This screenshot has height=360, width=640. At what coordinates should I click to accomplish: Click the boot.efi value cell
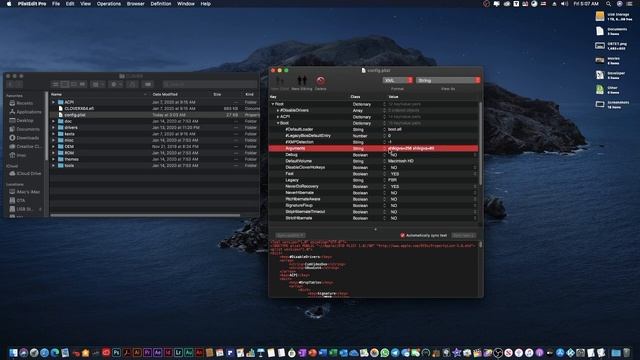[395, 129]
